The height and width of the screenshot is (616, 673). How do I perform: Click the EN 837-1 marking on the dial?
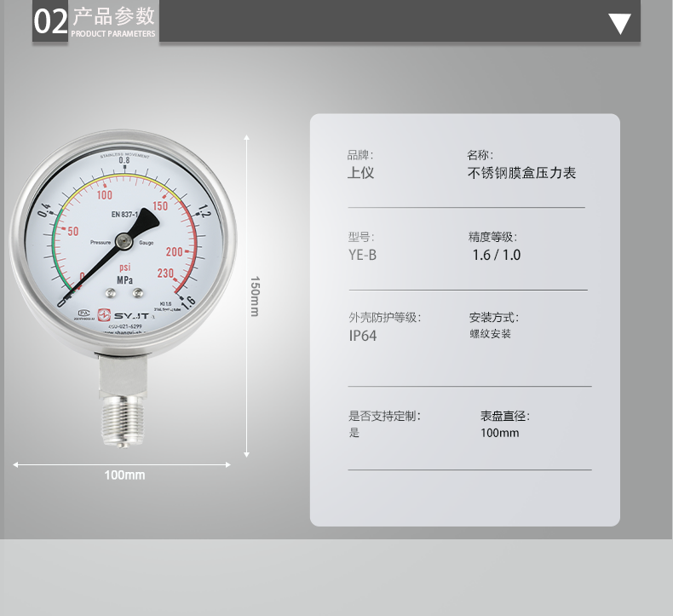tap(126, 215)
